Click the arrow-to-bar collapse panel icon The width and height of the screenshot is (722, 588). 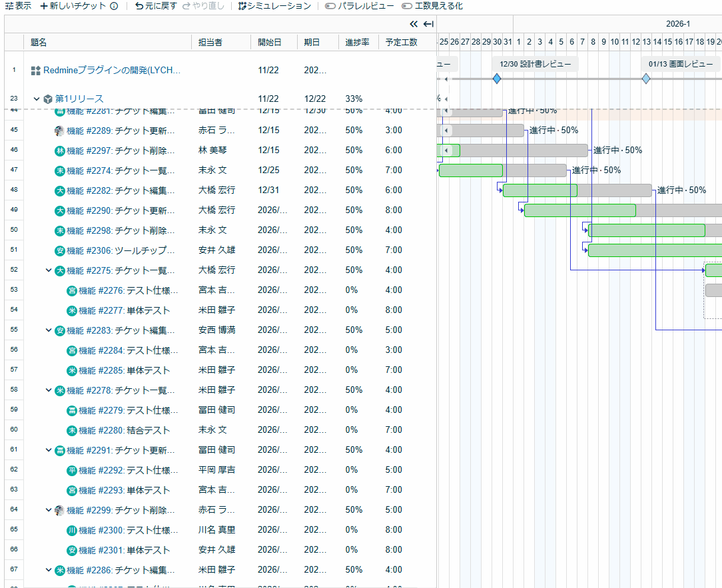click(x=428, y=24)
